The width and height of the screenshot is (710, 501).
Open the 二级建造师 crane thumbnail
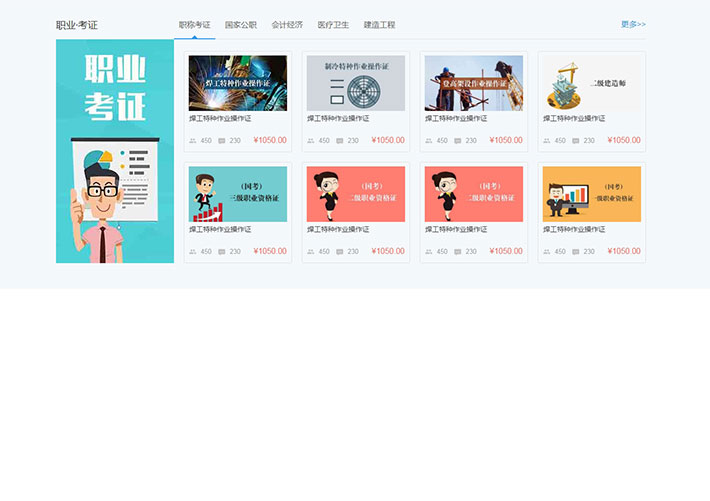[x=592, y=83]
